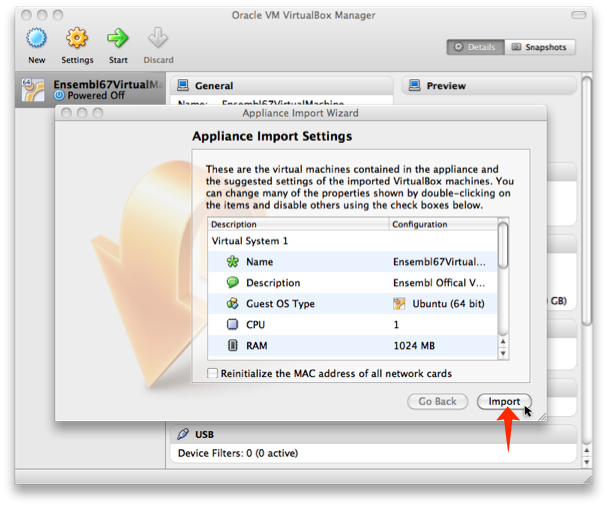This screenshot has width=607, height=507.
Task: Click the Discard toolbar icon
Action: [x=158, y=38]
